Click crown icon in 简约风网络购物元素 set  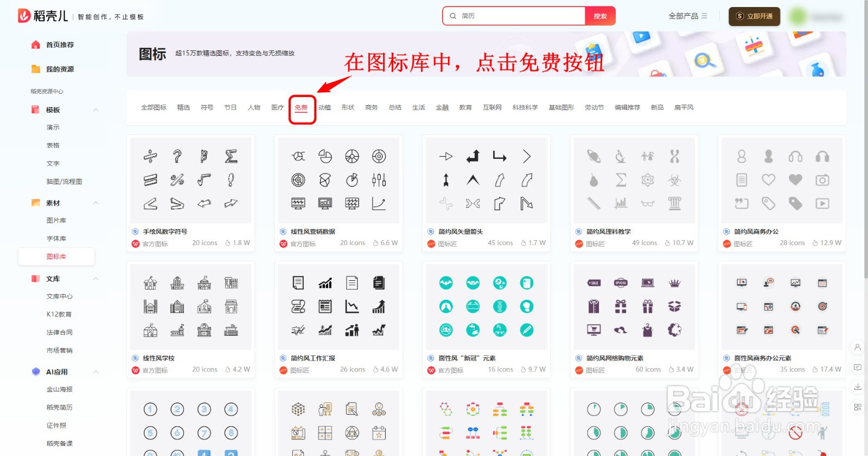675,283
